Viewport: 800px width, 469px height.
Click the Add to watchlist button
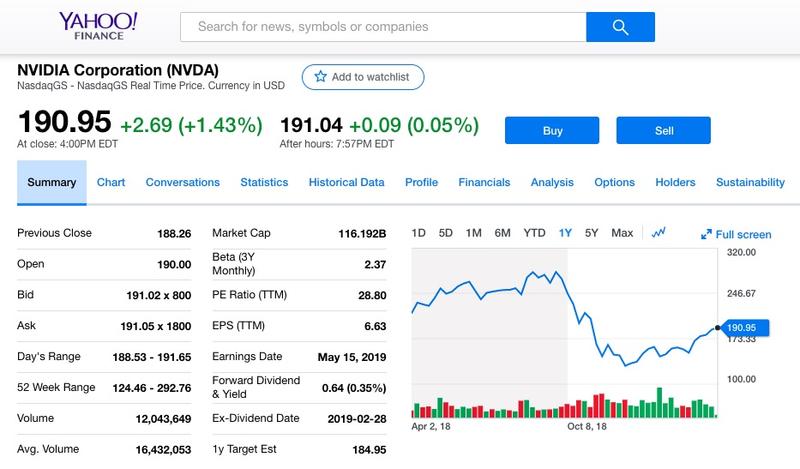[x=364, y=77]
